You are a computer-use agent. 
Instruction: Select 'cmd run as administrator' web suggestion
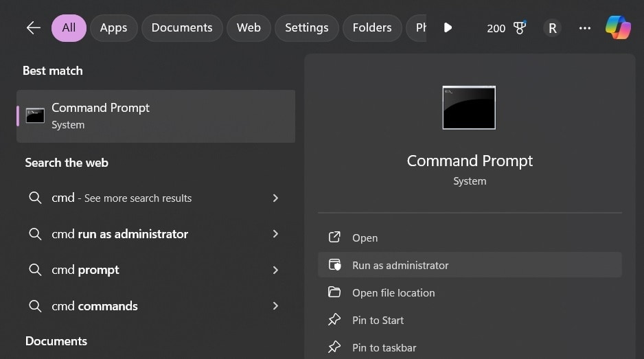pyautogui.click(x=156, y=234)
